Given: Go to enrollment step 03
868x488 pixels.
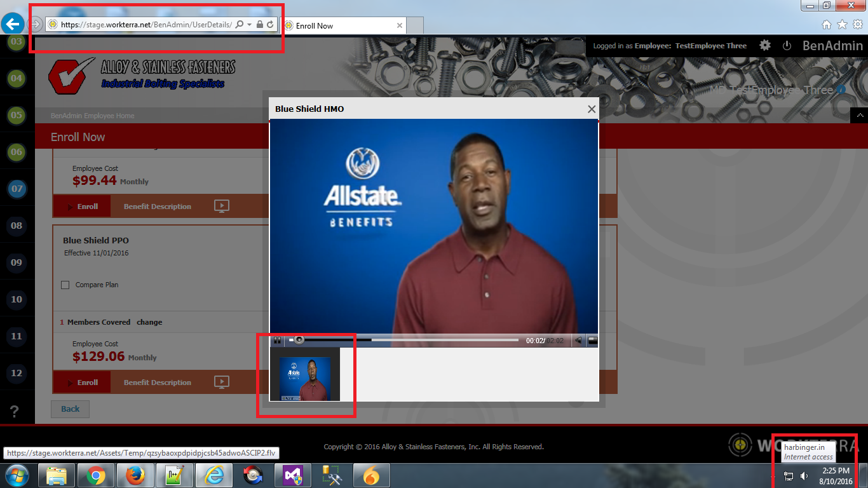Looking at the screenshot, I should [x=17, y=42].
